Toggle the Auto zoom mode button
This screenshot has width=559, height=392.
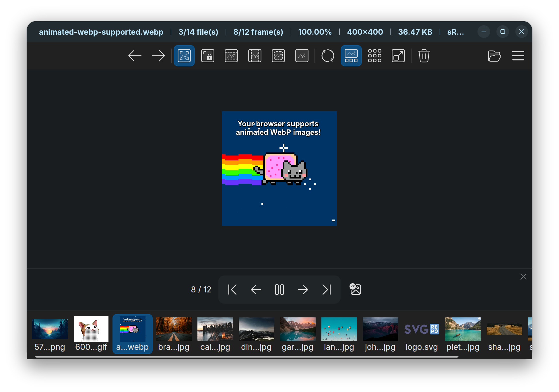pyautogui.click(x=184, y=56)
